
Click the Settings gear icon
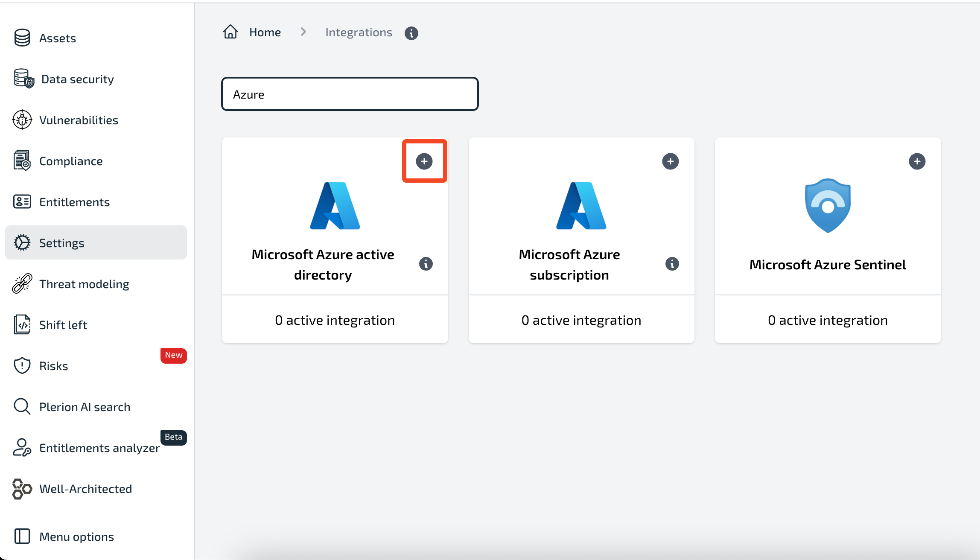[22, 243]
